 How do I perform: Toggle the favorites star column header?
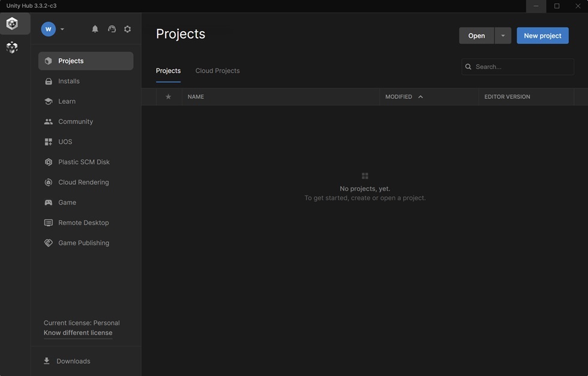coord(169,97)
